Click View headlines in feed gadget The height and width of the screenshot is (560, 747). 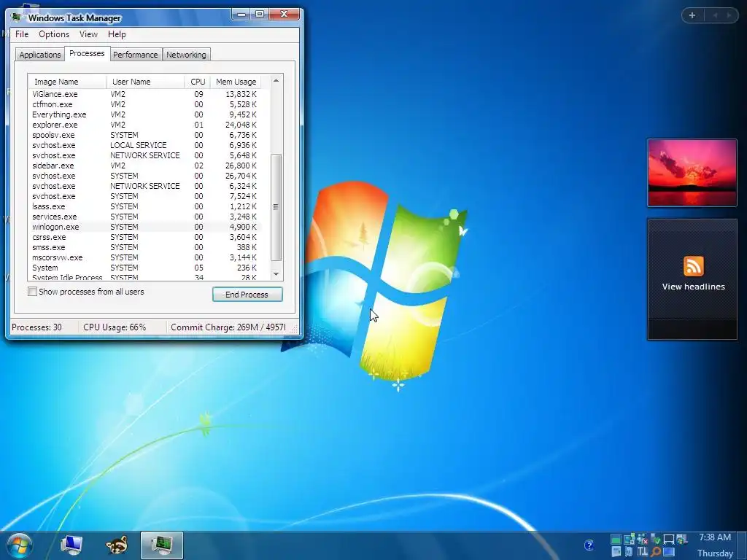(693, 287)
